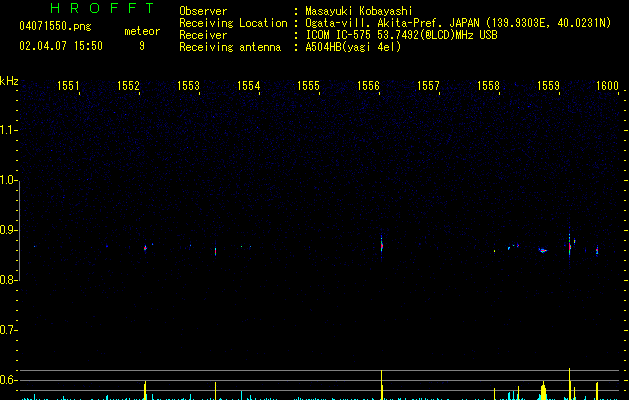Screen dimensions: 629x400
Task: Click the 0.7 frequency axis label
Action: click(x=8, y=330)
